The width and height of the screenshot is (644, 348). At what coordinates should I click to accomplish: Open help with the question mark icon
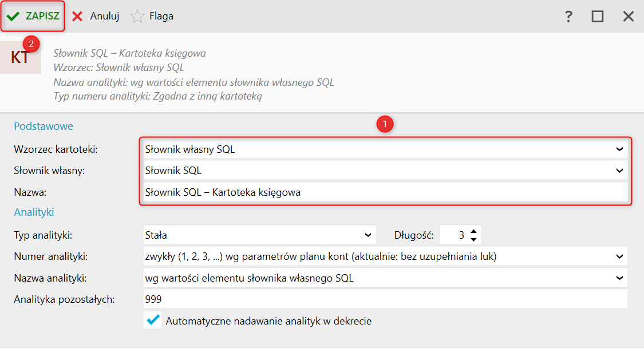pos(568,16)
